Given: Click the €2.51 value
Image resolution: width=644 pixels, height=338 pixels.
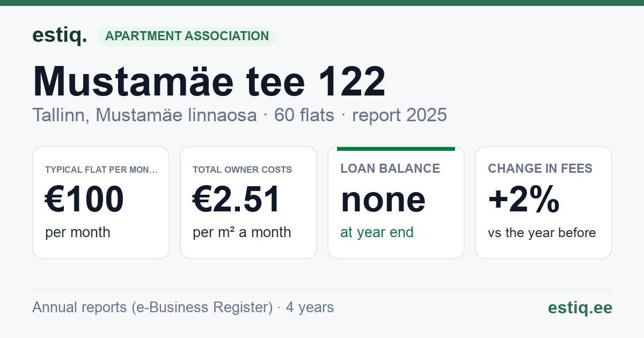Looking at the screenshot, I should 237,200.
